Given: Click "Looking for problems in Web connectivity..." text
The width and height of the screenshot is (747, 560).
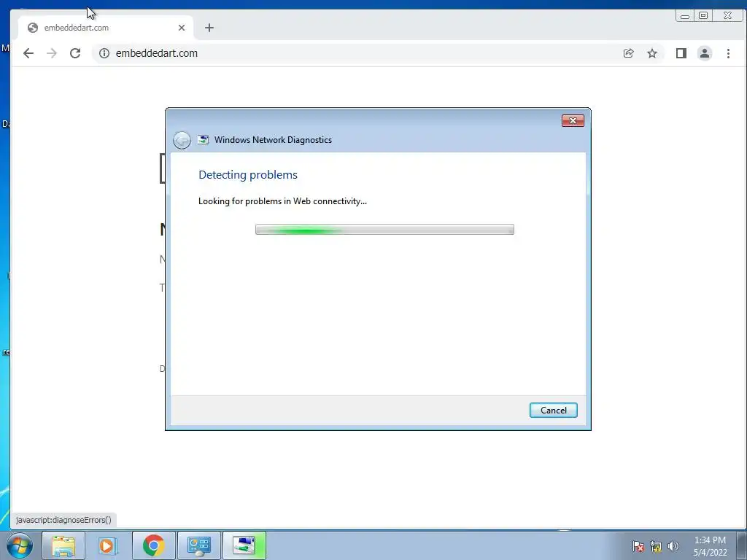Looking at the screenshot, I should (282, 201).
